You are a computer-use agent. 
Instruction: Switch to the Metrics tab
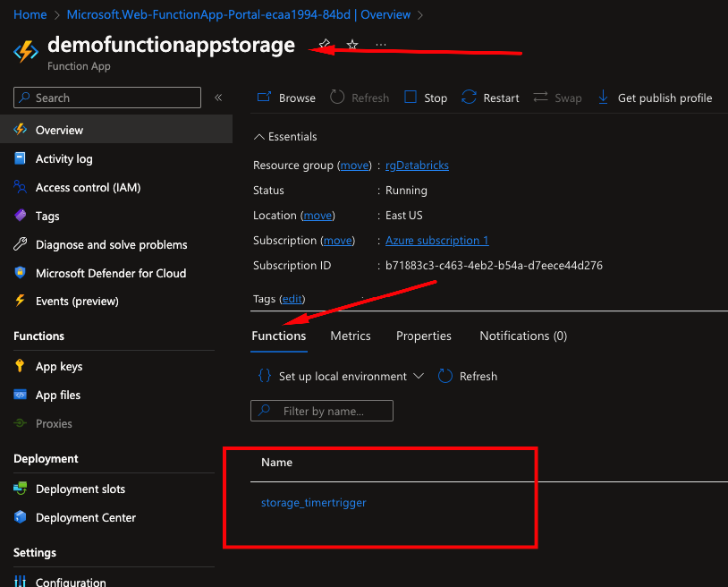point(351,336)
